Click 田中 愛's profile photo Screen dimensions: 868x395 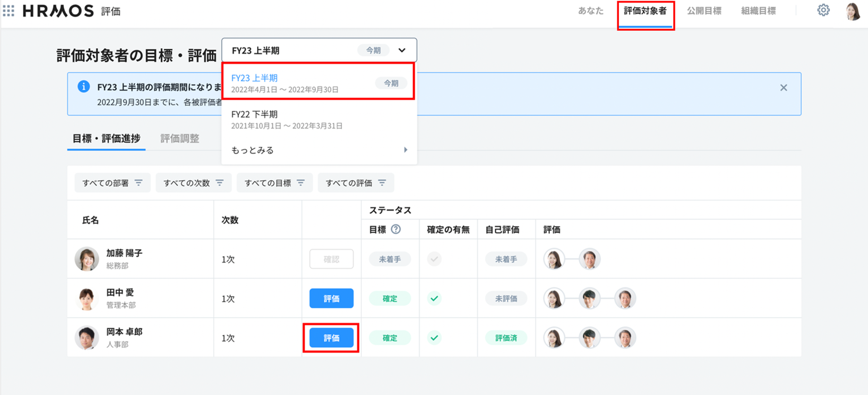point(87,298)
